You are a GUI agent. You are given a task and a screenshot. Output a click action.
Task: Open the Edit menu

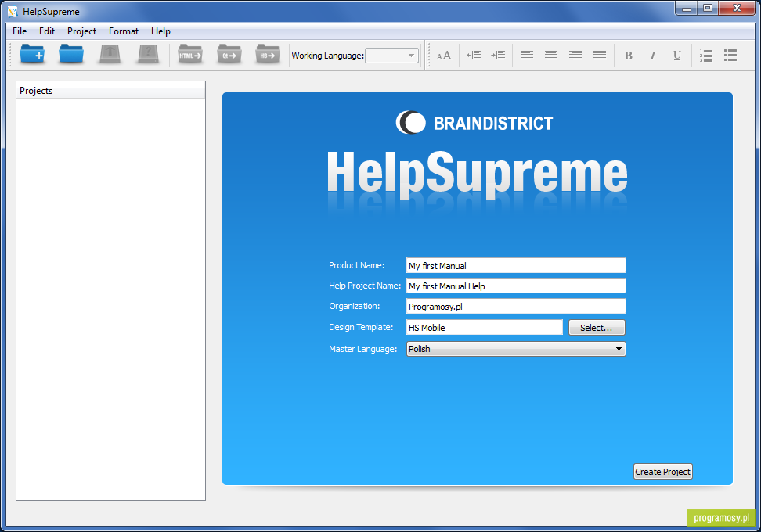(47, 31)
